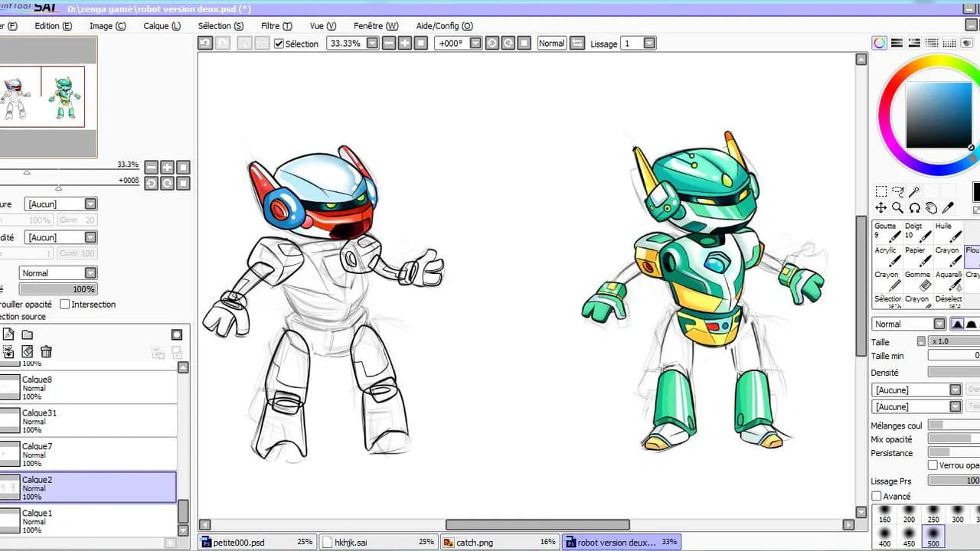Show the RGB slider panel icon

click(897, 44)
